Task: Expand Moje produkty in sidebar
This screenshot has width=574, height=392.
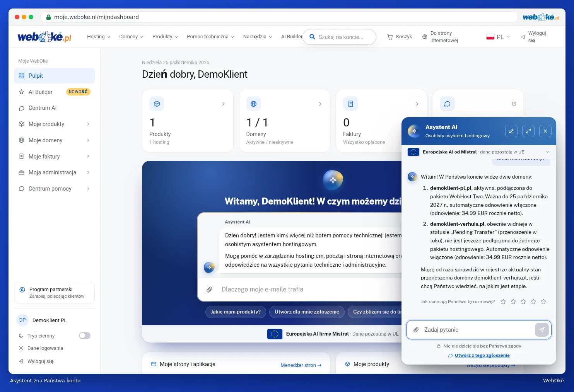Action: (x=54, y=124)
